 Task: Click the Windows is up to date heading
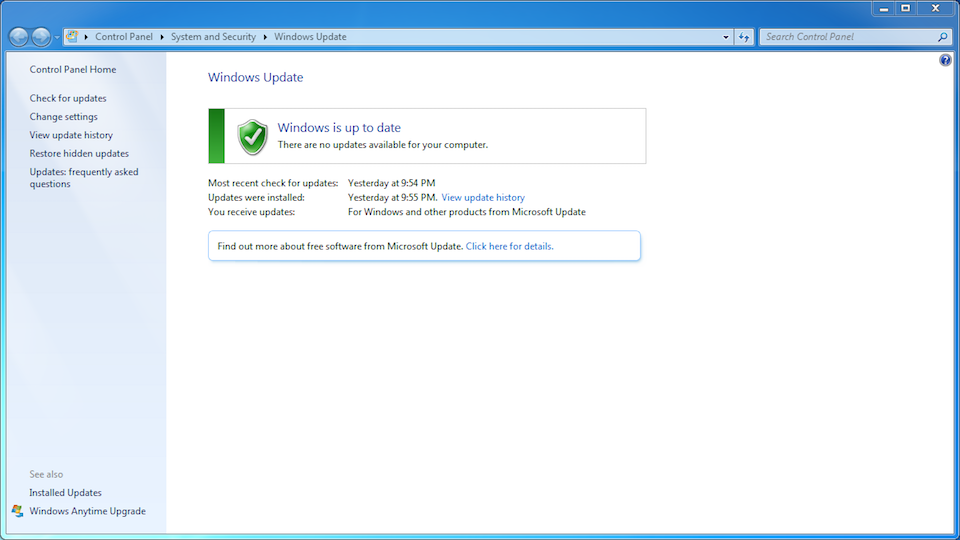339,127
